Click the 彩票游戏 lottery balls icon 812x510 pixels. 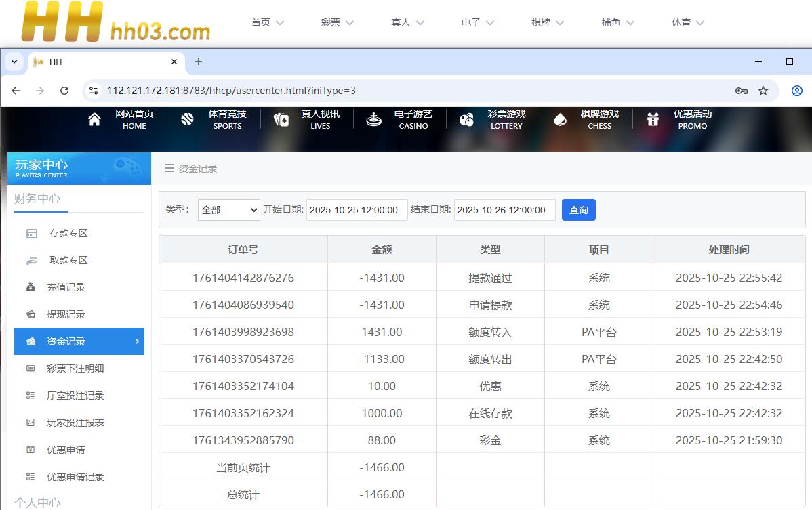466,120
